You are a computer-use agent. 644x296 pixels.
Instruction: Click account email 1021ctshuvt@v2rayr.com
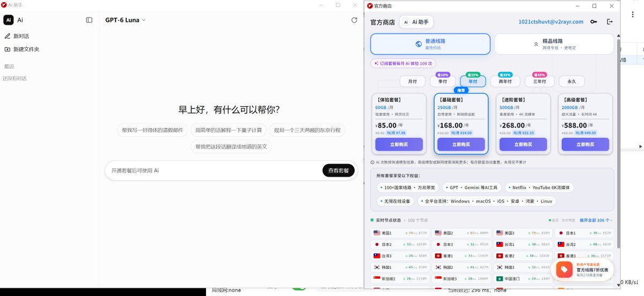(x=551, y=22)
